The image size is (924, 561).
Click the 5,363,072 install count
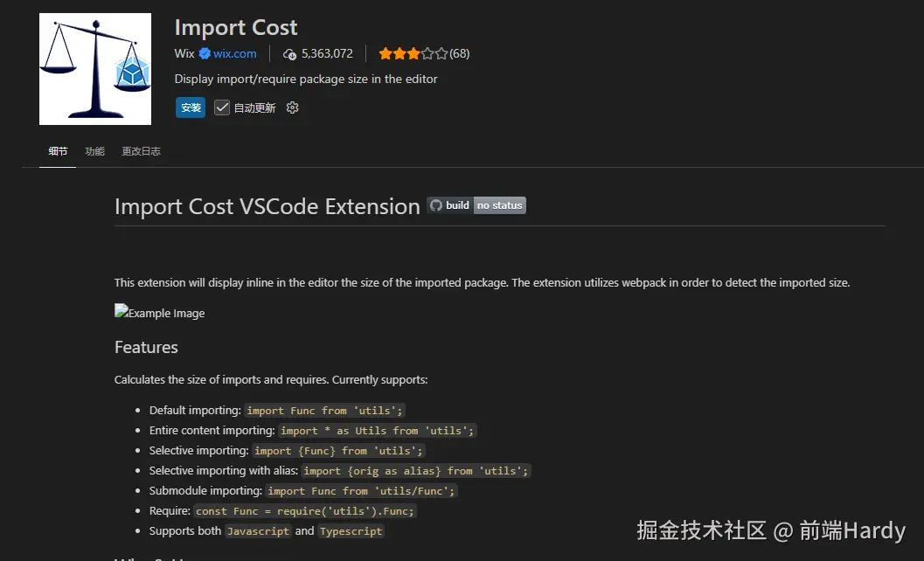click(x=327, y=53)
